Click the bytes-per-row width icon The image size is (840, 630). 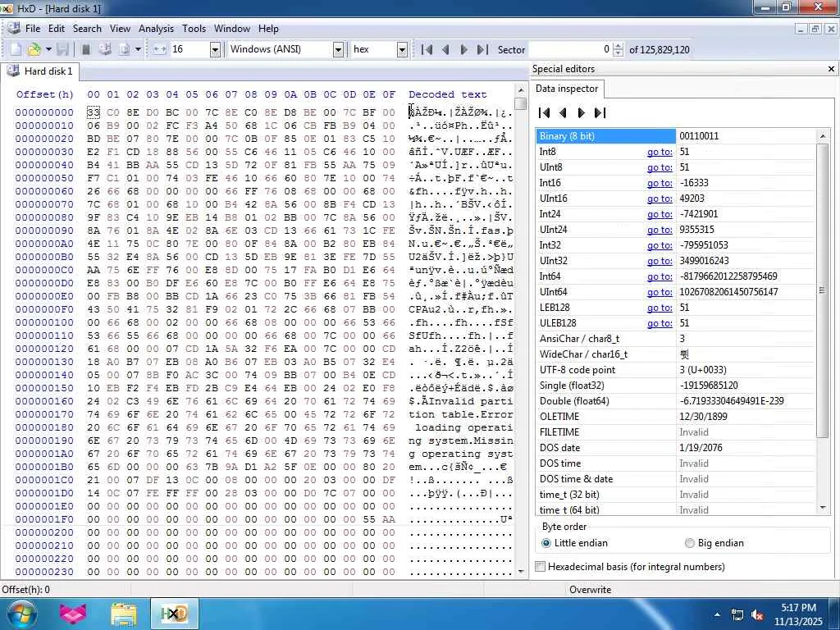coord(160,49)
